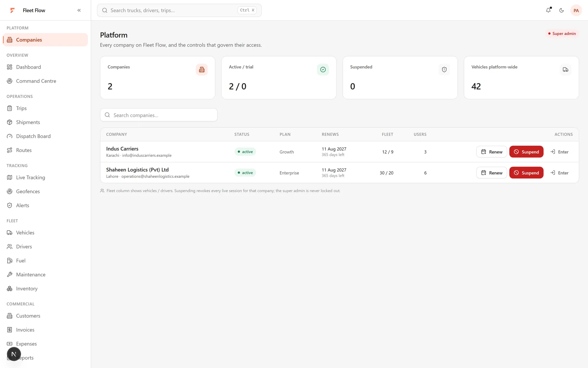This screenshot has height=368, width=588.
Task: Click info@induscarriers.example contact text
Action: tap(147, 155)
